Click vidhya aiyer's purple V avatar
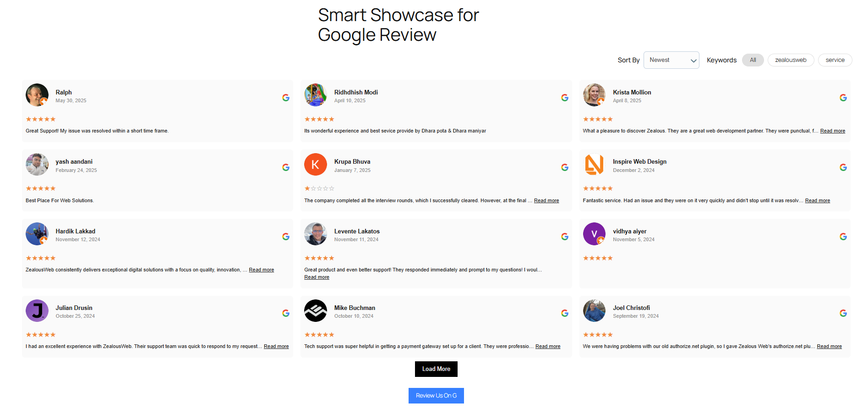 tap(594, 234)
